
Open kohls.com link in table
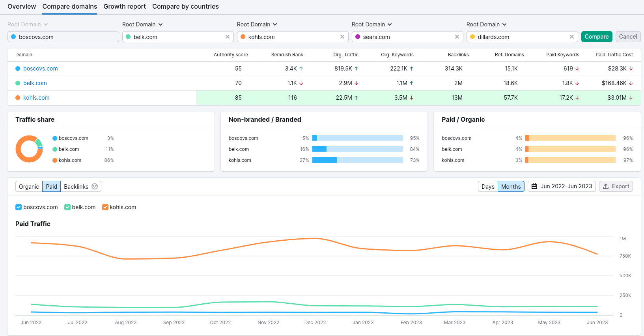tap(36, 98)
